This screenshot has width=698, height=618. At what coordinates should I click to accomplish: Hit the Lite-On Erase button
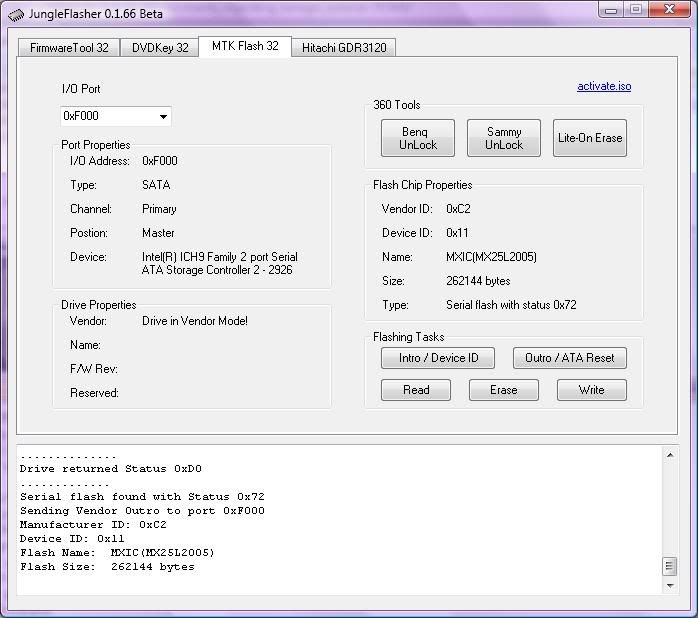tap(590, 138)
